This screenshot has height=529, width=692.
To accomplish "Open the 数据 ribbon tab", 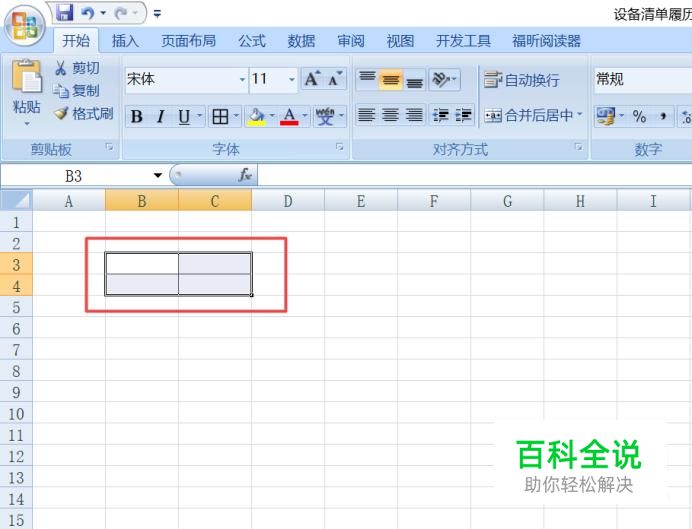I will 301,41.
